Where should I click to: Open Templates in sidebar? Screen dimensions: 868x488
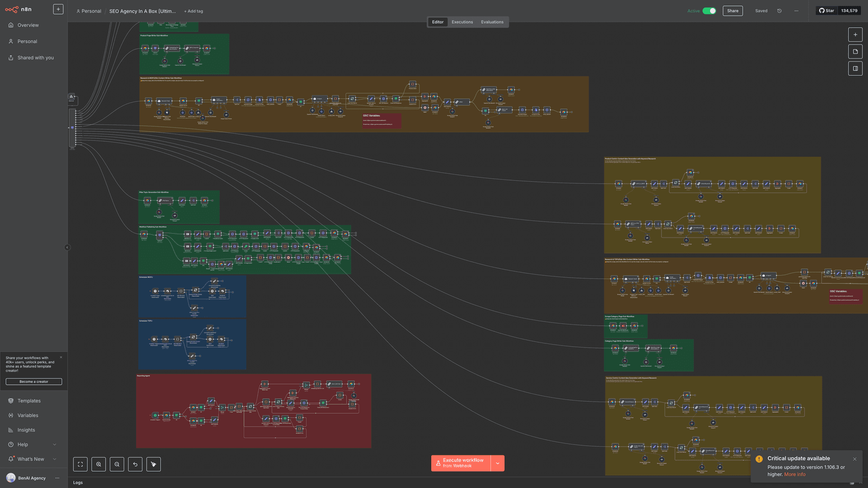coord(29,401)
